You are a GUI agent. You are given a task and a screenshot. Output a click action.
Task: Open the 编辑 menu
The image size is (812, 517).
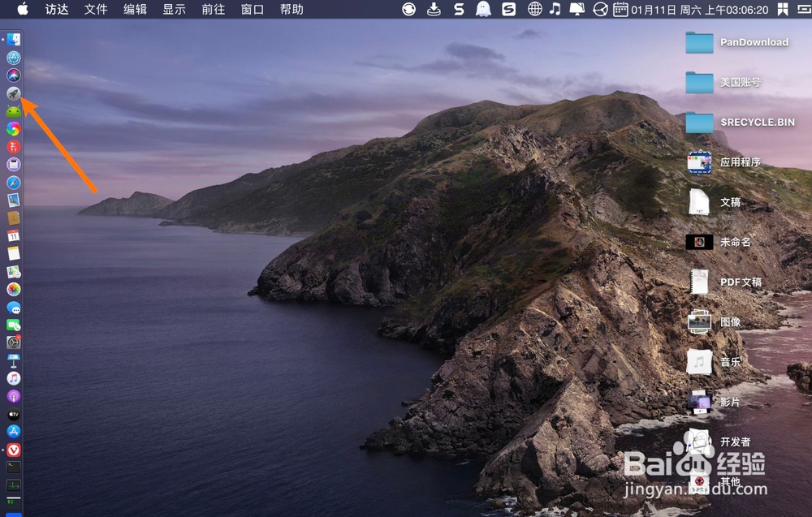coord(135,9)
